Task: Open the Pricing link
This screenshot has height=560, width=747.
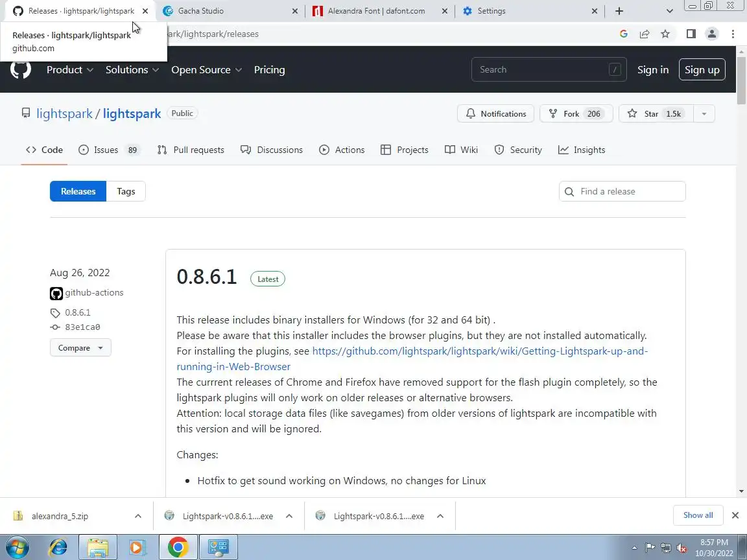Action: 270,69
